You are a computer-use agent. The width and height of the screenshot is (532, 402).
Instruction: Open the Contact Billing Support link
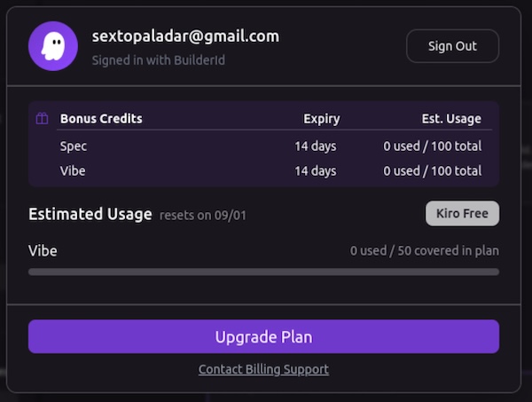click(x=263, y=369)
